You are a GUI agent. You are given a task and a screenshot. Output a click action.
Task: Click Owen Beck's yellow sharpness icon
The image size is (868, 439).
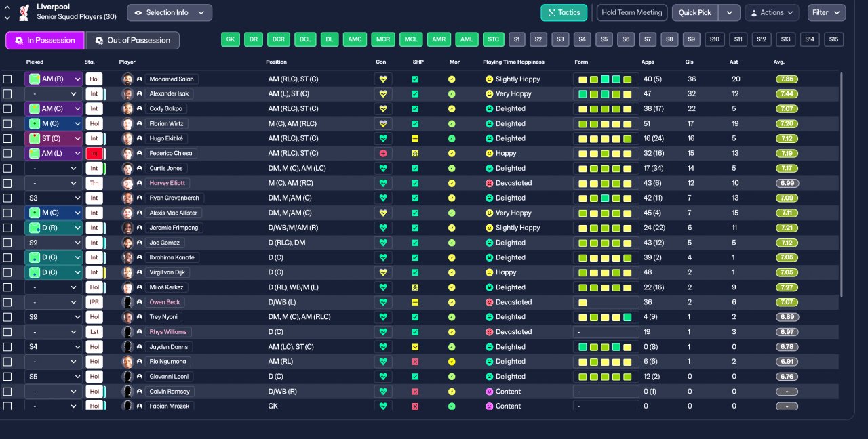coord(415,302)
